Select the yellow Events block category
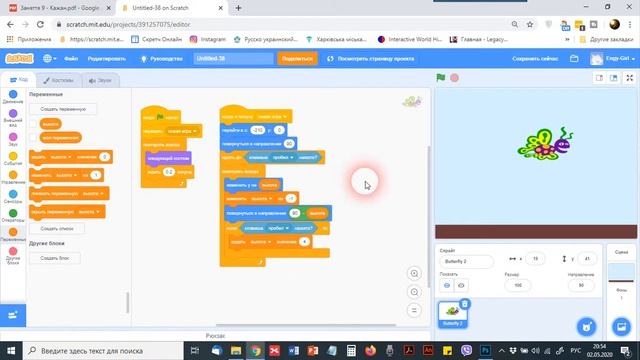 click(13, 158)
